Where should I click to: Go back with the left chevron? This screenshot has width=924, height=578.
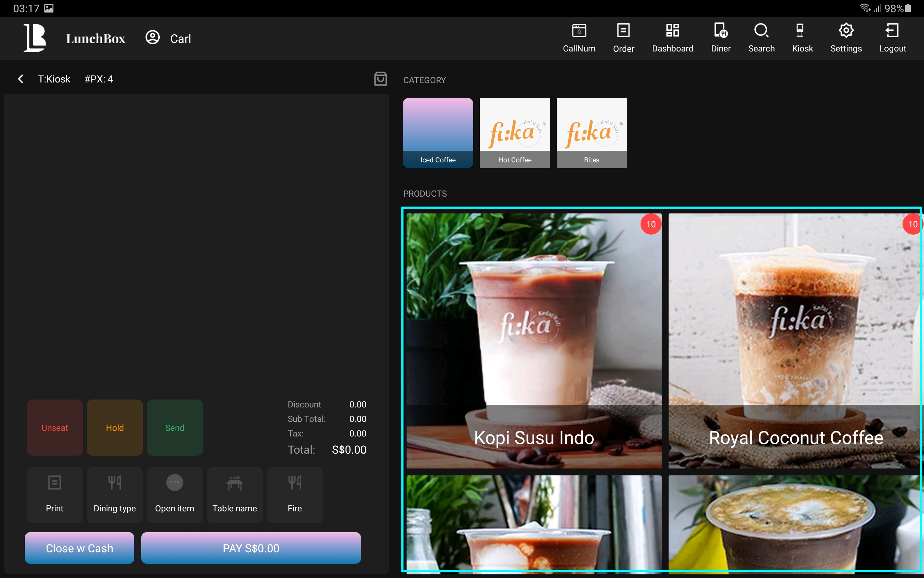[21, 79]
